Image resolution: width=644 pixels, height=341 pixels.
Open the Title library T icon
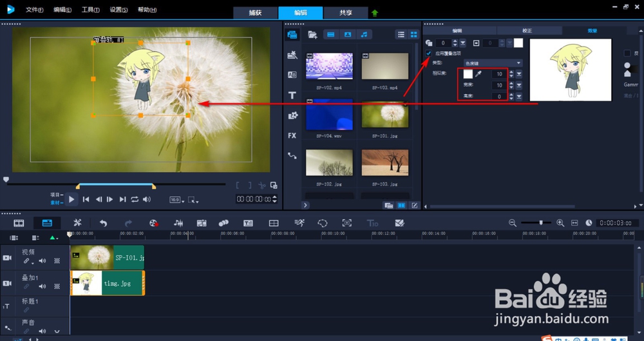(292, 95)
